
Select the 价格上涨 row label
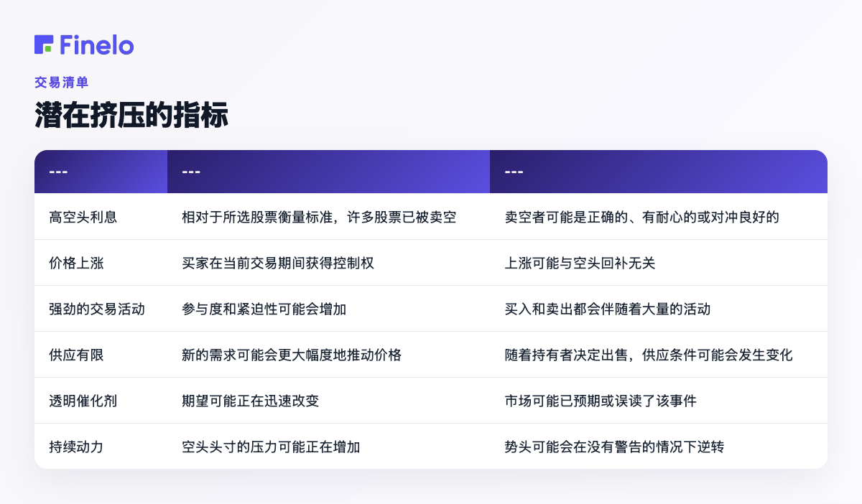click(x=77, y=263)
